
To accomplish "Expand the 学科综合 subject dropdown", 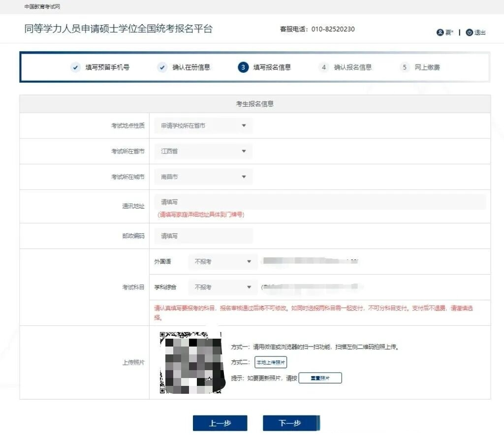I will click(x=222, y=287).
